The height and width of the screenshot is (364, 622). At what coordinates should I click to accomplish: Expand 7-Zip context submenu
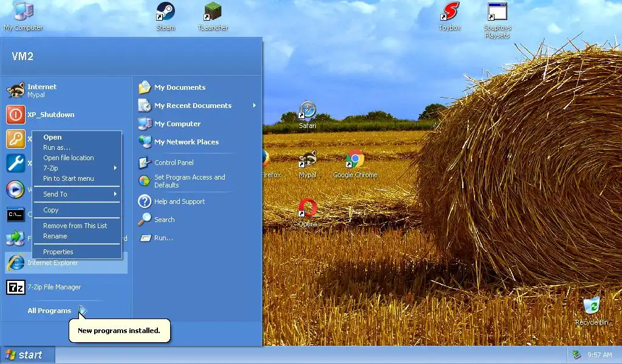coord(77,168)
